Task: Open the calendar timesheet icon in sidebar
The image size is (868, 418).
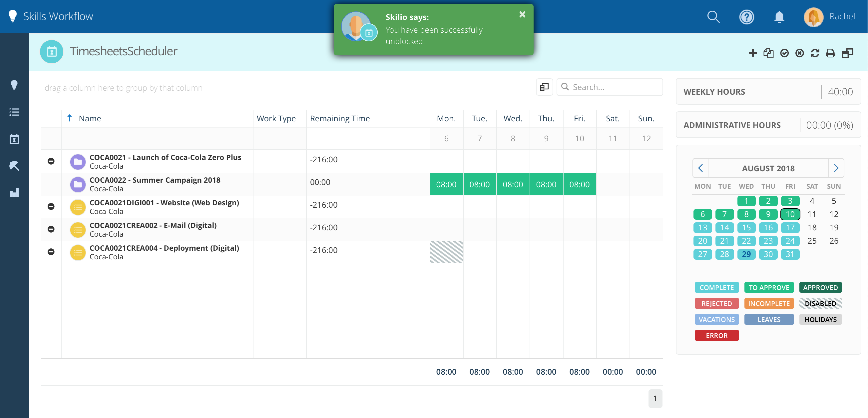Action: [14, 139]
